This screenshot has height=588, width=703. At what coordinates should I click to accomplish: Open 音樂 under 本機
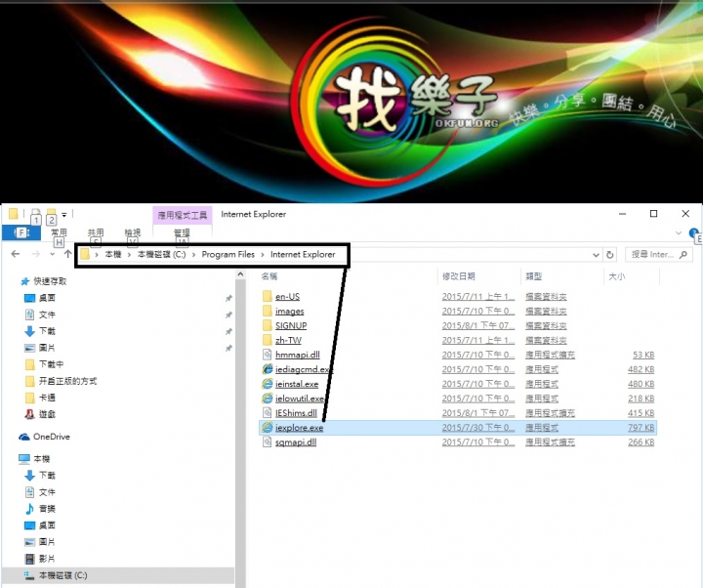(40, 509)
